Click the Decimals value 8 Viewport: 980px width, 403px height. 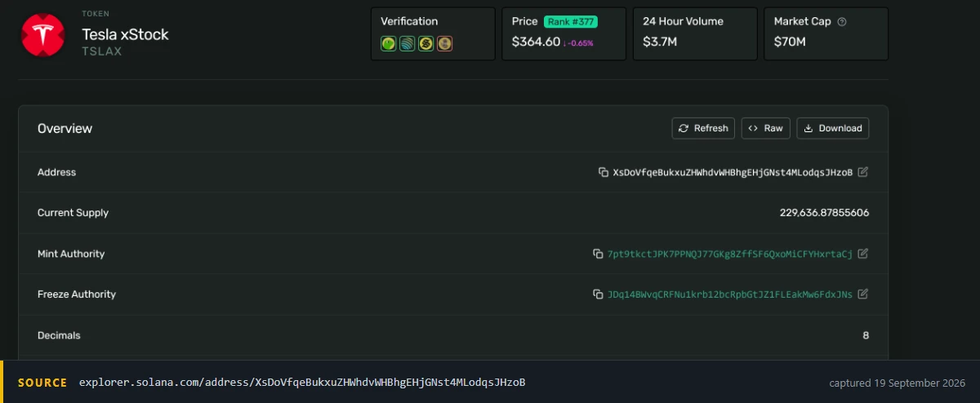click(x=866, y=335)
